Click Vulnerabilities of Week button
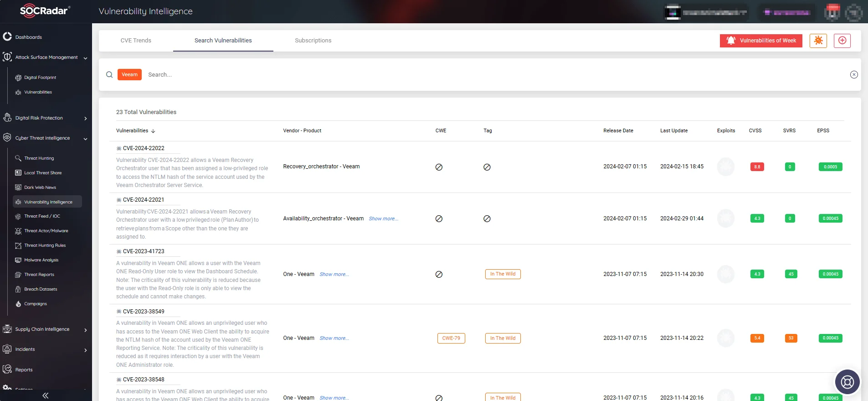The height and width of the screenshot is (401, 868). pyautogui.click(x=761, y=41)
